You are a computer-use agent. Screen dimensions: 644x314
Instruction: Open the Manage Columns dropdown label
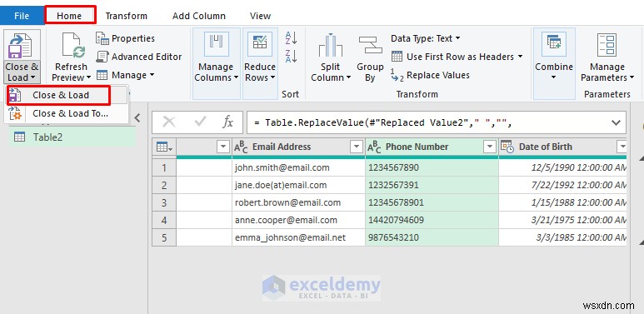click(x=217, y=72)
